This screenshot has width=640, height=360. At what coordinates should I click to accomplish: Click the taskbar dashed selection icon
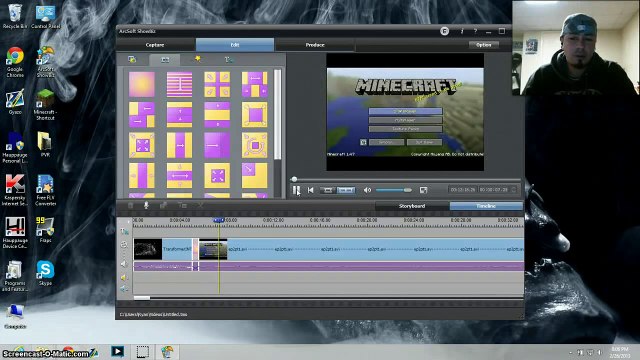142,351
